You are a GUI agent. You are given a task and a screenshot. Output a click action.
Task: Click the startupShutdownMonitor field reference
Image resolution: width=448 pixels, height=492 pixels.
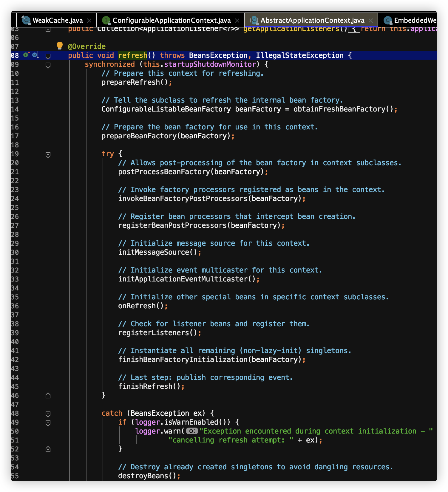(210, 64)
